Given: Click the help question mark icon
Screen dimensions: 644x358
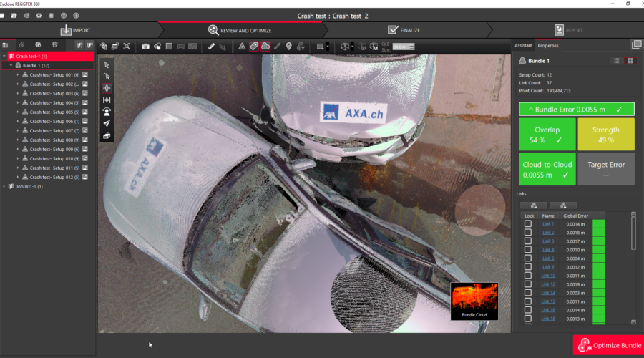Looking at the screenshot, I should 64,16.
